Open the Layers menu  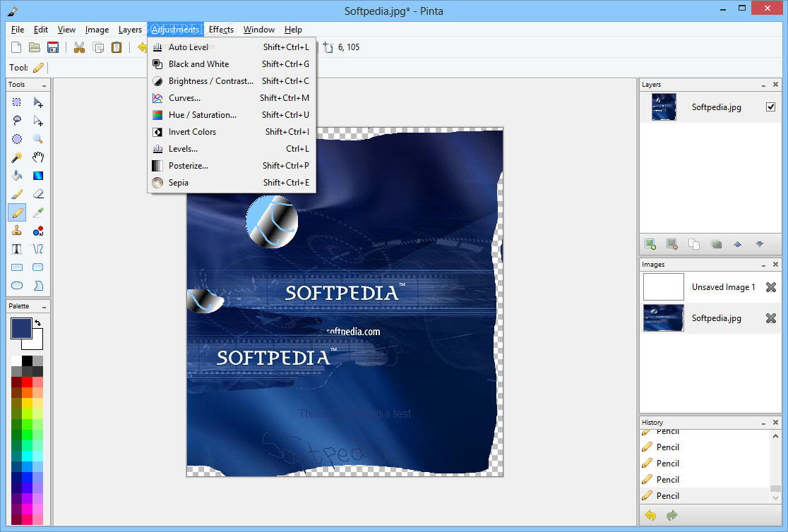pyautogui.click(x=130, y=30)
